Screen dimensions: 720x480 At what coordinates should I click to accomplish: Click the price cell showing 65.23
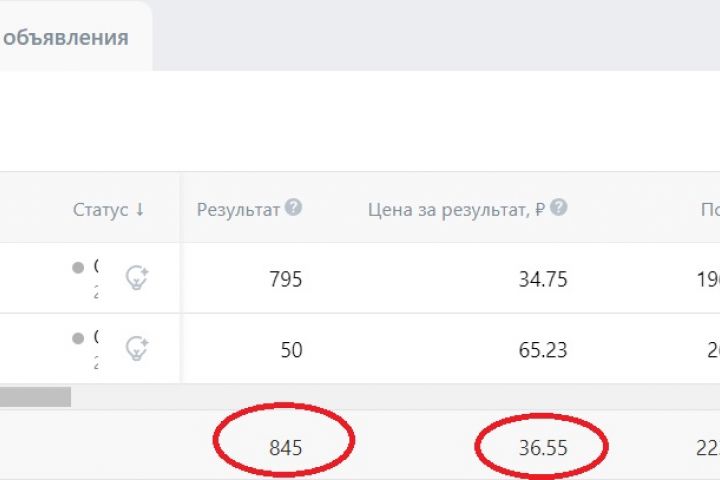point(543,350)
